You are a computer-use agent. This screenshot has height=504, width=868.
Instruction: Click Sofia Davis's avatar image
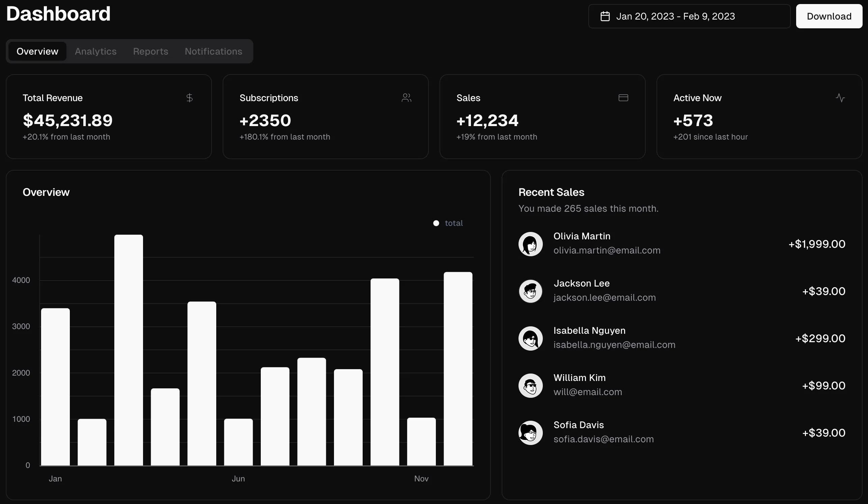(x=530, y=433)
